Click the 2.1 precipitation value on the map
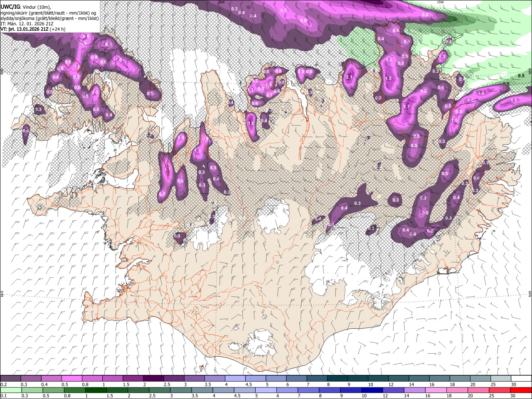Screen dimensions: 532x399 pos(350,77)
